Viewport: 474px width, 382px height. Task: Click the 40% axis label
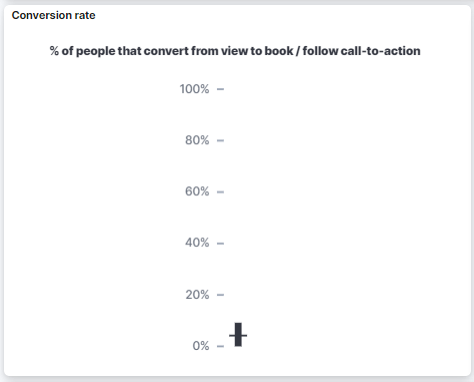197,243
